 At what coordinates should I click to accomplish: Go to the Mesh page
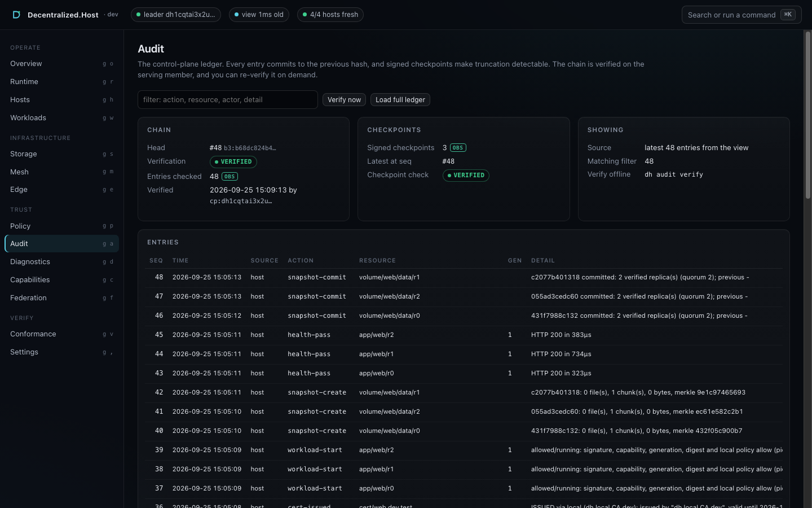point(62,172)
